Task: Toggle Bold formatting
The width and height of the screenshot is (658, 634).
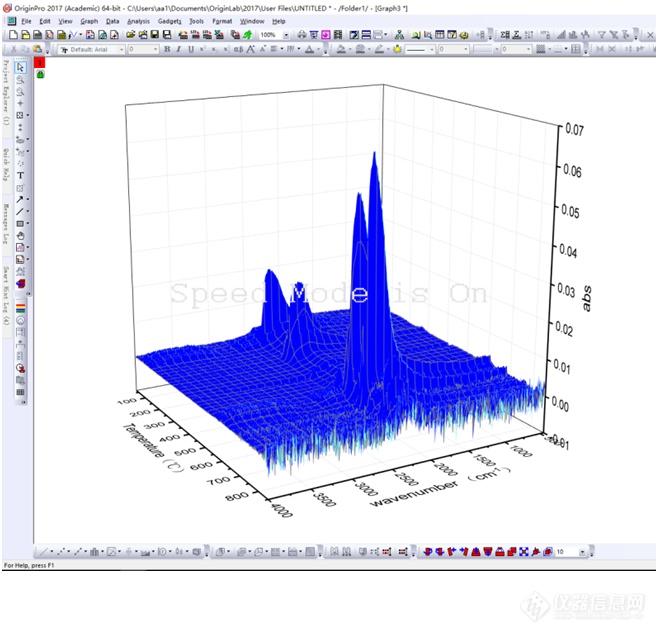Action: 167,50
